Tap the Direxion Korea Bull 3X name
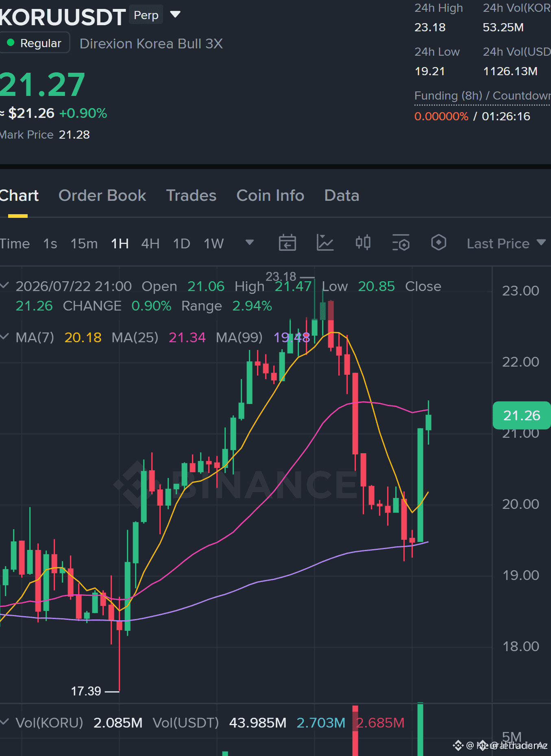The height and width of the screenshot is (756, 551). tap(151, 44)
